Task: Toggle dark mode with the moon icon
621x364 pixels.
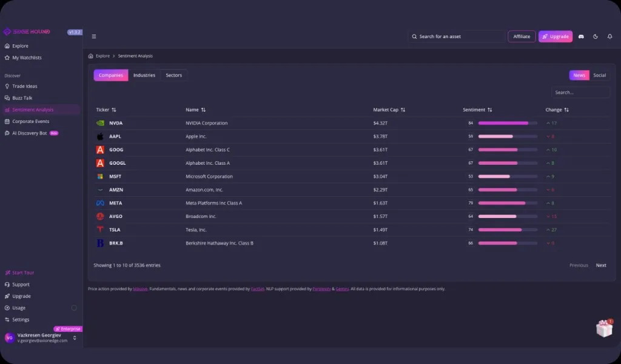Action: [595, 36]
